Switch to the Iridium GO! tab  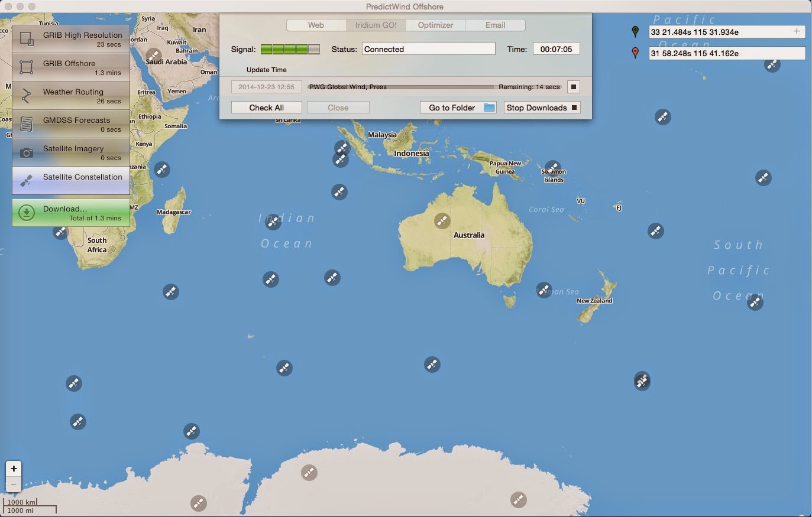[x=376, y=25]
